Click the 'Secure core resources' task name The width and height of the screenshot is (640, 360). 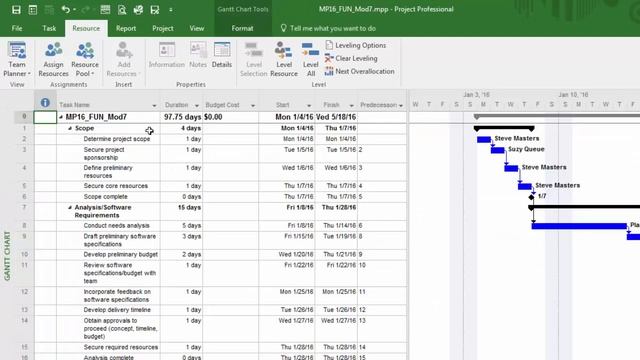pyautogui.click(x=116, y=186)
